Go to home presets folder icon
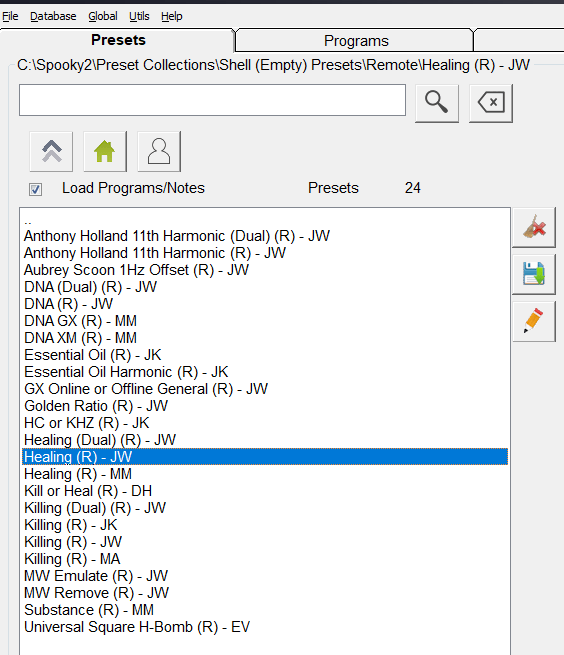This screenshot has height=655, width=564. pyautogui.click(x=105, y=151)
